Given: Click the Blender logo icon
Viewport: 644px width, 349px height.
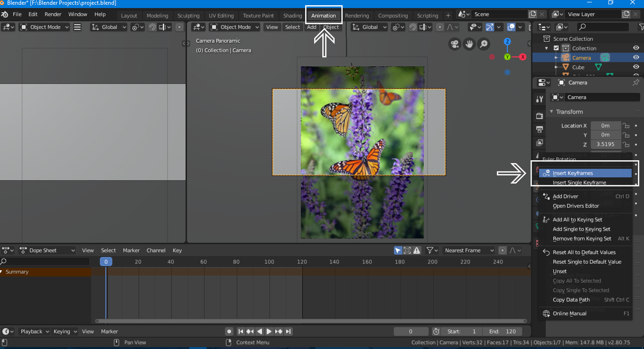Looking at the screenshot, I should point(5,14).
